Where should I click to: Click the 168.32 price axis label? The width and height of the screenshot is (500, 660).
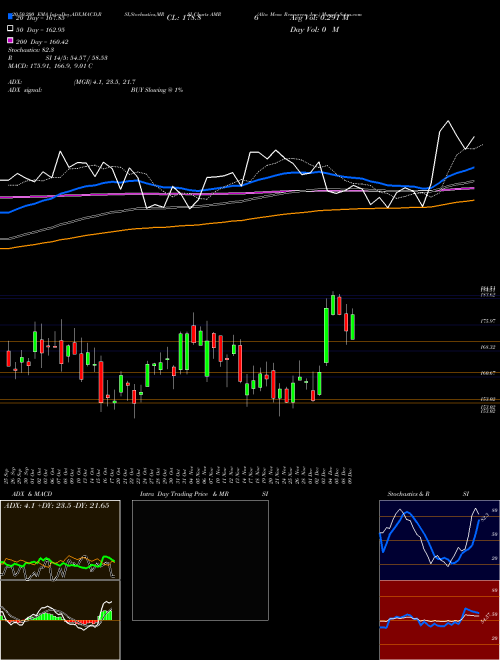488,347
